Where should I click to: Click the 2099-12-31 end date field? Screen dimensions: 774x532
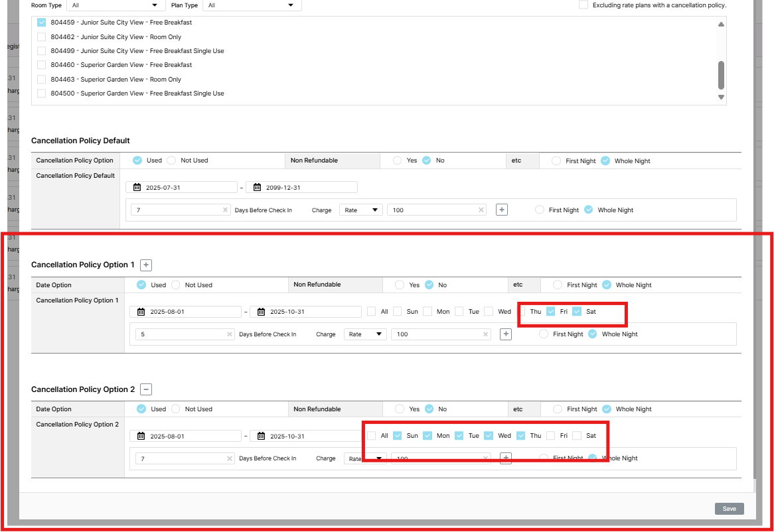301,187
